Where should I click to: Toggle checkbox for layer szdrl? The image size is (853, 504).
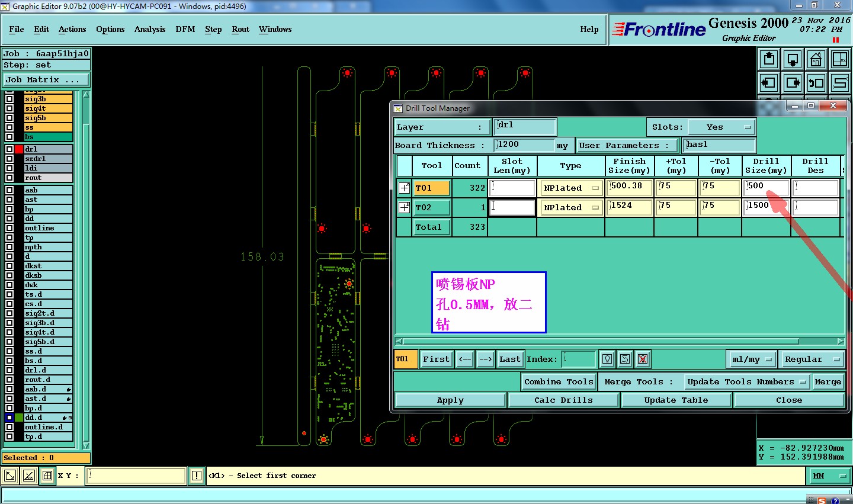click(9, 159)
